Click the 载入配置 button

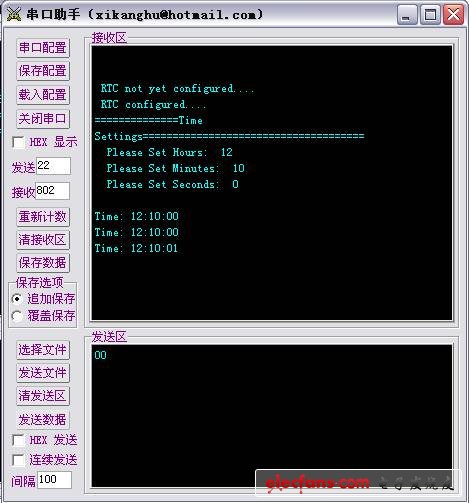coord(43,95)
